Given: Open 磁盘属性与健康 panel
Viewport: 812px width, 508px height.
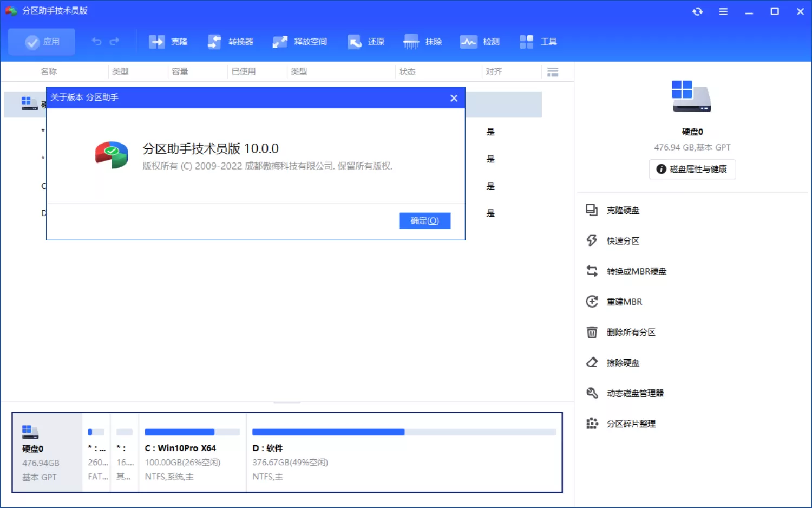Looking at the screenshot, I should 692,169.
